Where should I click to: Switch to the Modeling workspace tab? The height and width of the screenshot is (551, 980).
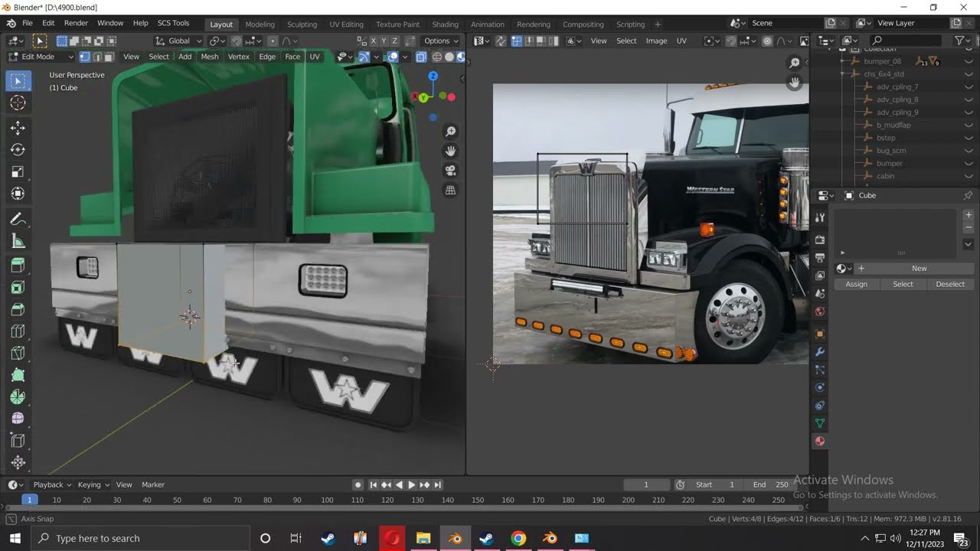pyautogui.click(x=260, y=24)
